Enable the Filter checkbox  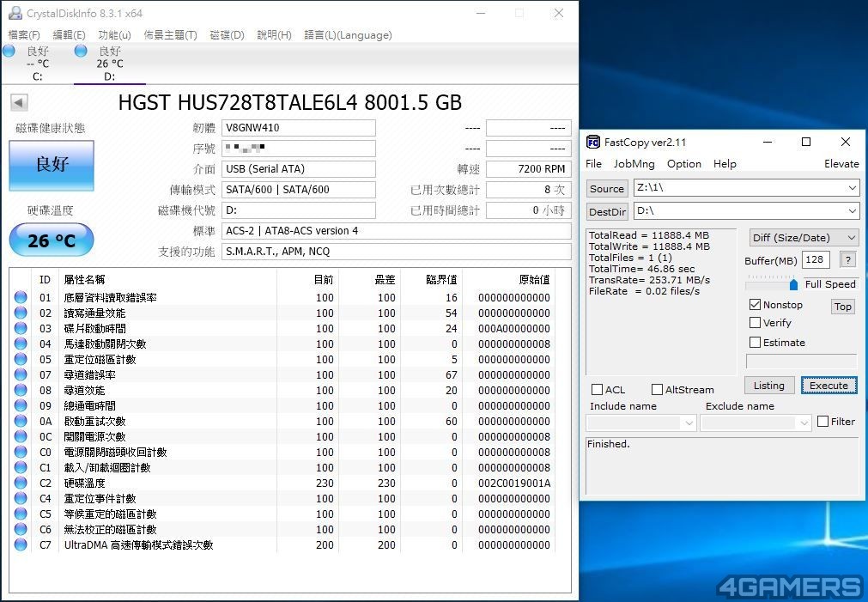tap(823, 422)
